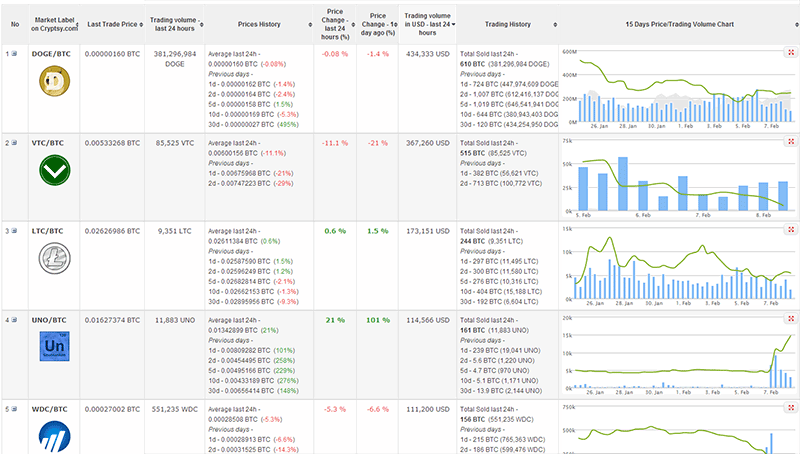The height and width of the screenshot is (454, 800).
Task: Click the Worldcoin blue logo
Action: tap(55, 437)
